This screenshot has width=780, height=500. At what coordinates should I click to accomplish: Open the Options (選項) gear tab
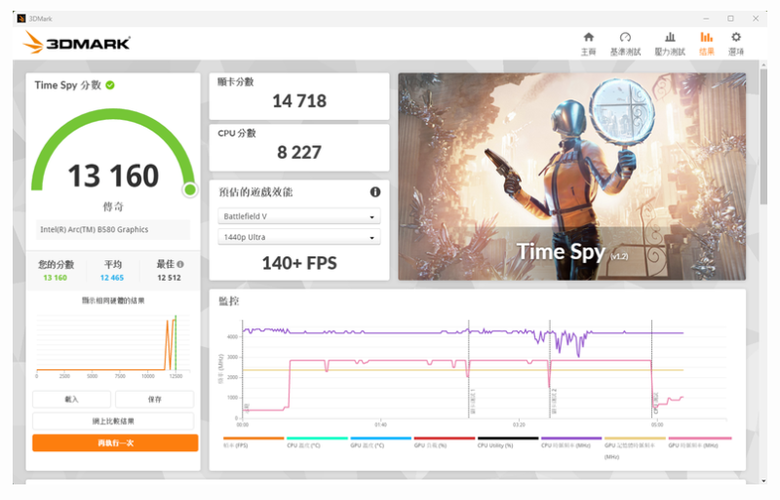[736, 43]
